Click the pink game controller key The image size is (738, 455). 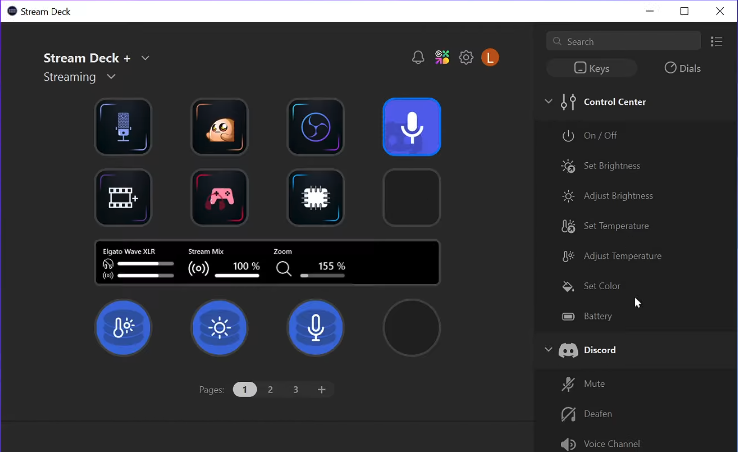point(219,198)
